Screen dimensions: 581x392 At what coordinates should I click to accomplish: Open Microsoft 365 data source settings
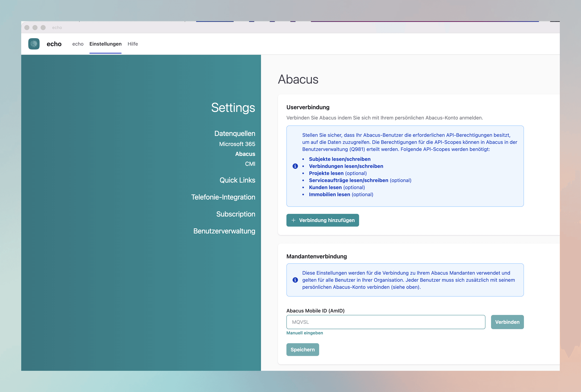coord(237,144)
